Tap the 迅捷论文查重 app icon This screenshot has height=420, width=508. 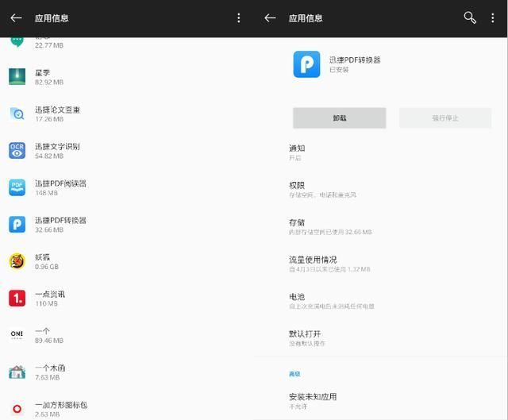(x=17, y=114)
